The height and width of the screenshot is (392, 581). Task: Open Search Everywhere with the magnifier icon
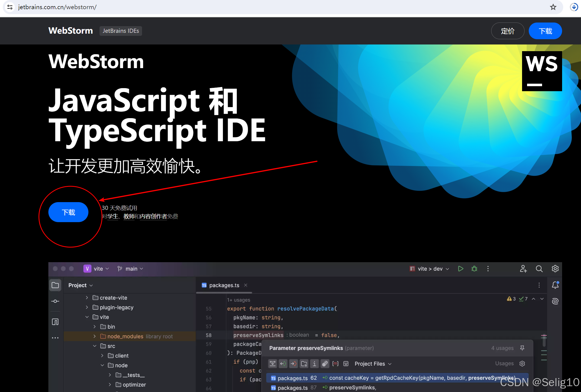539,269
